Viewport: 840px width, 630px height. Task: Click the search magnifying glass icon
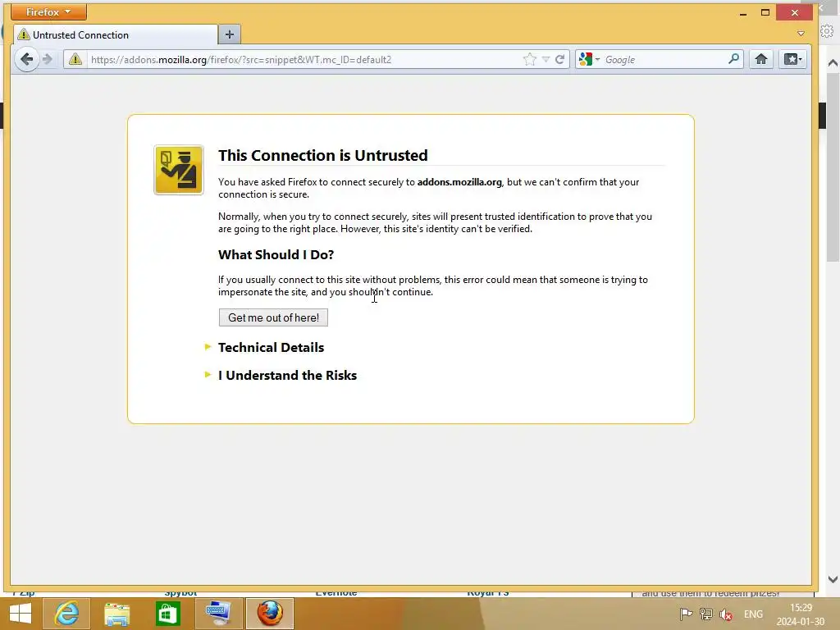click(x=734, y=59)
